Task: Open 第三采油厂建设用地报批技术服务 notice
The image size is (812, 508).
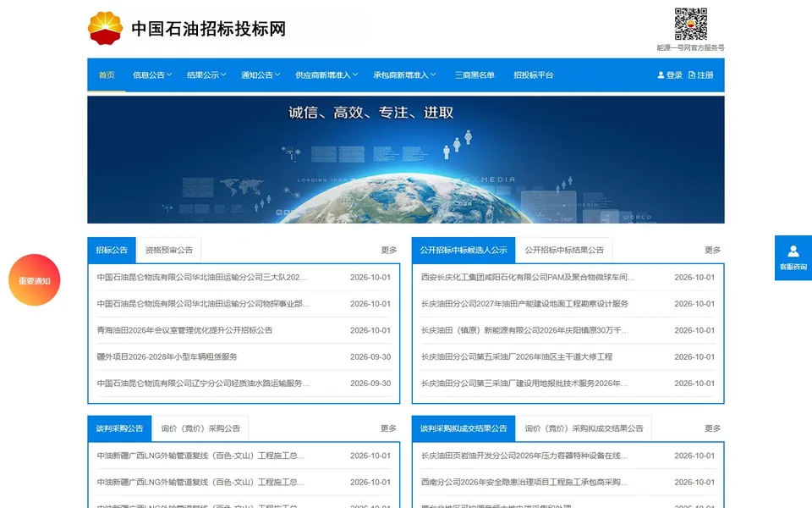Action: pos(524,383)
